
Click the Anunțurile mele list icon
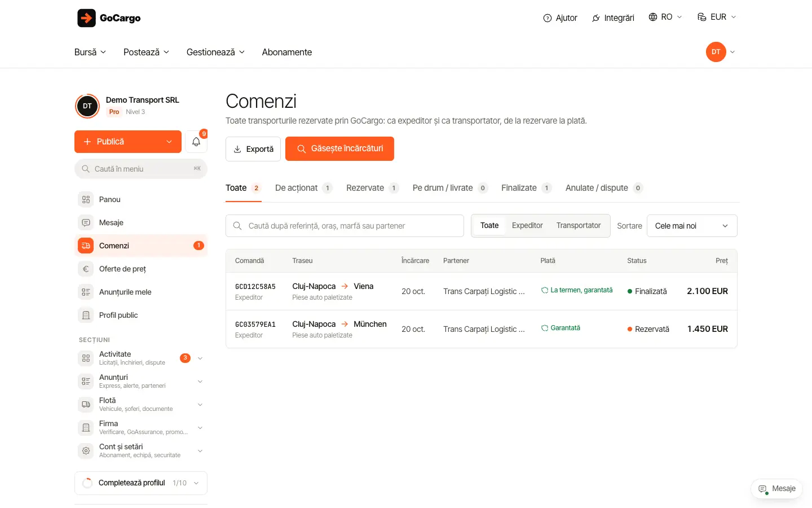point(86,292)
